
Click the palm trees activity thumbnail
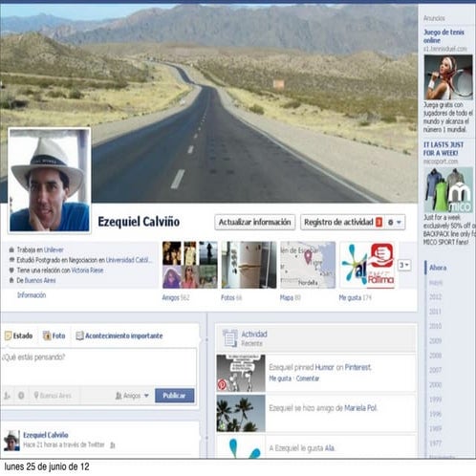tap(241, 413)
